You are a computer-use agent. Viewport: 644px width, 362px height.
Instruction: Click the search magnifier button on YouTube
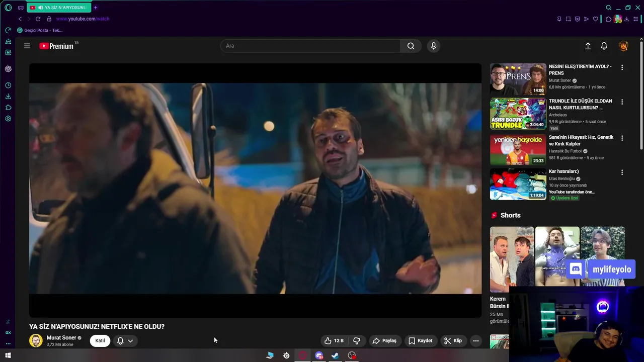click(411, 46)
